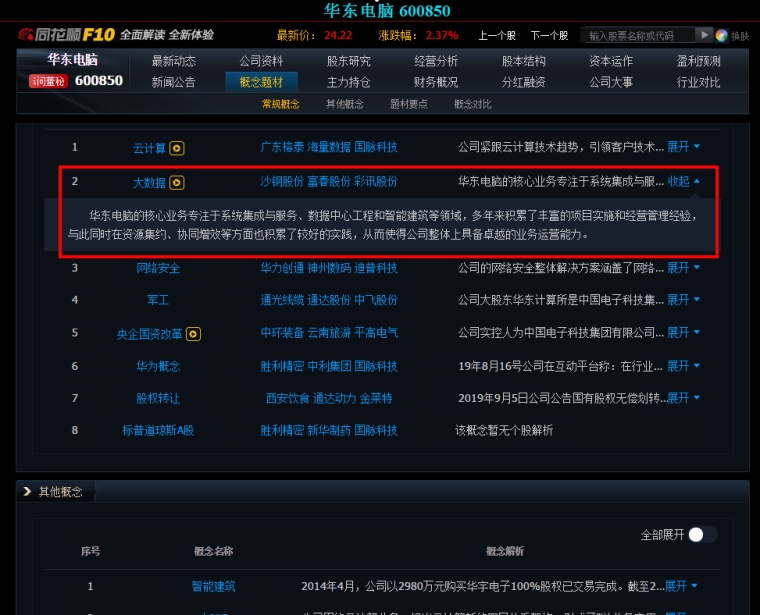Screen dimensions: 760x615
Task: Open the 股本结构 tab
Action: click(x=523, y=61)
